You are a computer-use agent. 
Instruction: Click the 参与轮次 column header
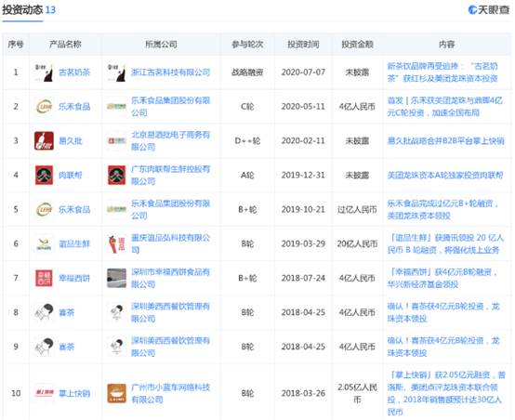(247, 44)
